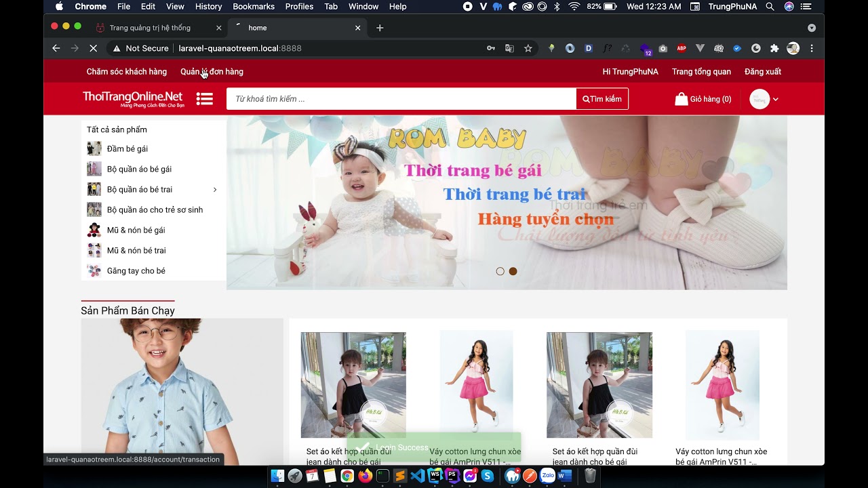Open the Window menu

363,6
